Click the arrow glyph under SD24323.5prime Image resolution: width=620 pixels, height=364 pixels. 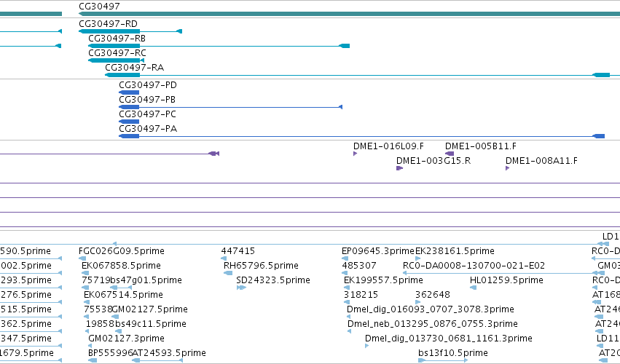click(241, 288)
